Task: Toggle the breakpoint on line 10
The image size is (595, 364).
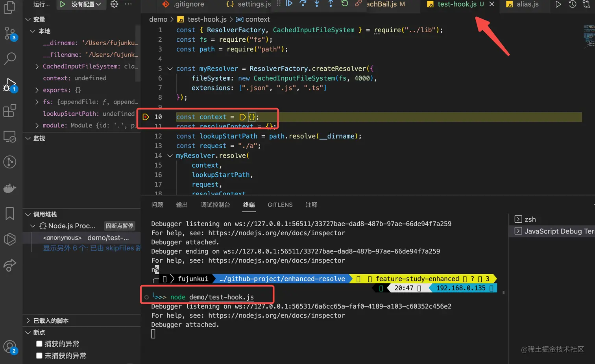Action: [146, 117]
